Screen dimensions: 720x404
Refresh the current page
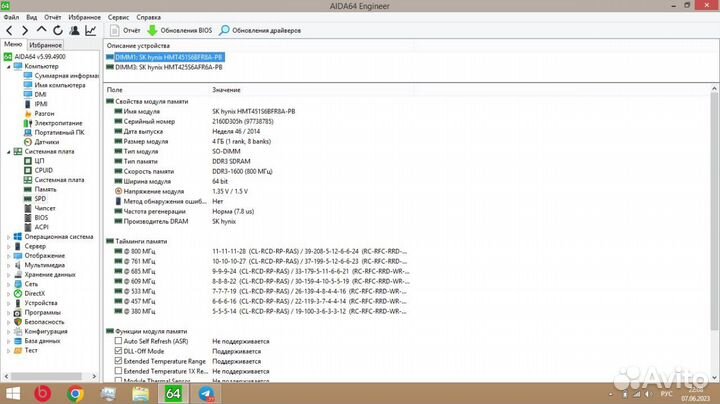[x=58, y=30]
